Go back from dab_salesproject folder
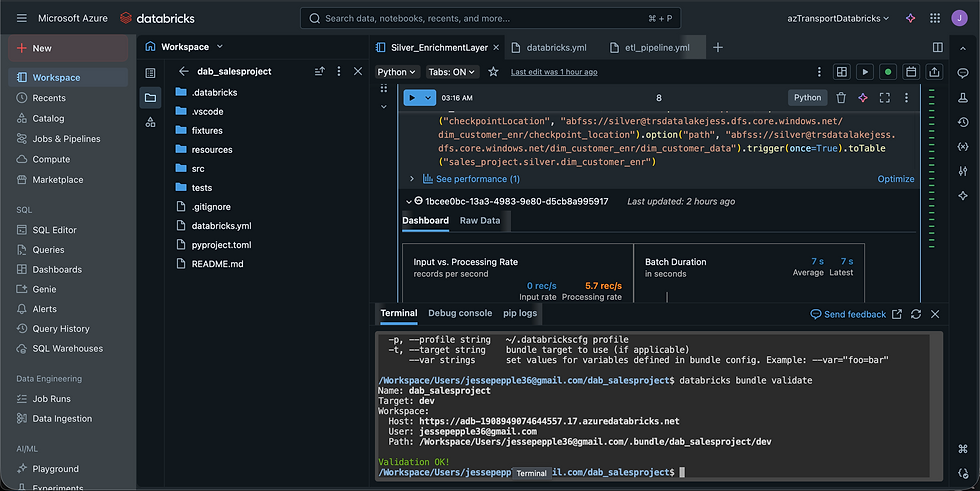Viewport: 980px width, 491px height. [x=183, y=71]
